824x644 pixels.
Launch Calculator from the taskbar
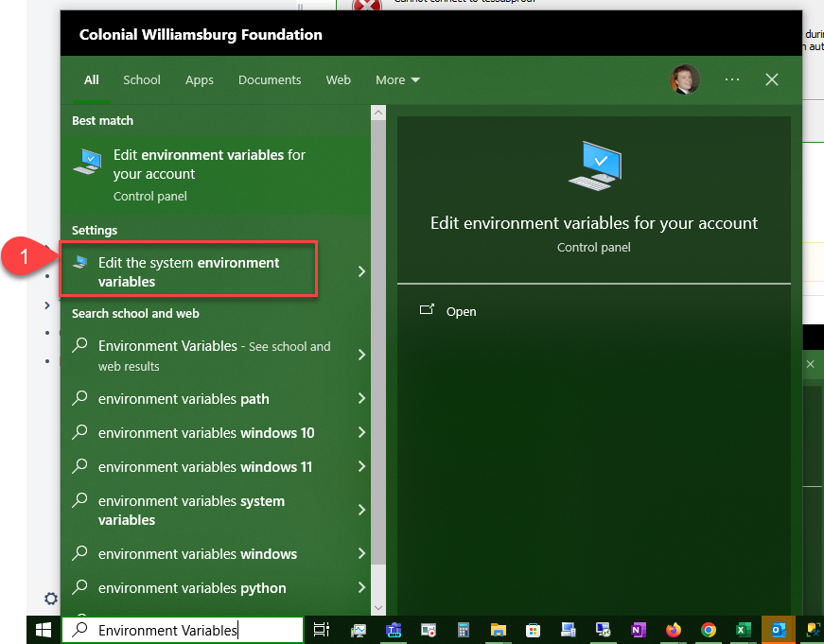coord(463,629)
